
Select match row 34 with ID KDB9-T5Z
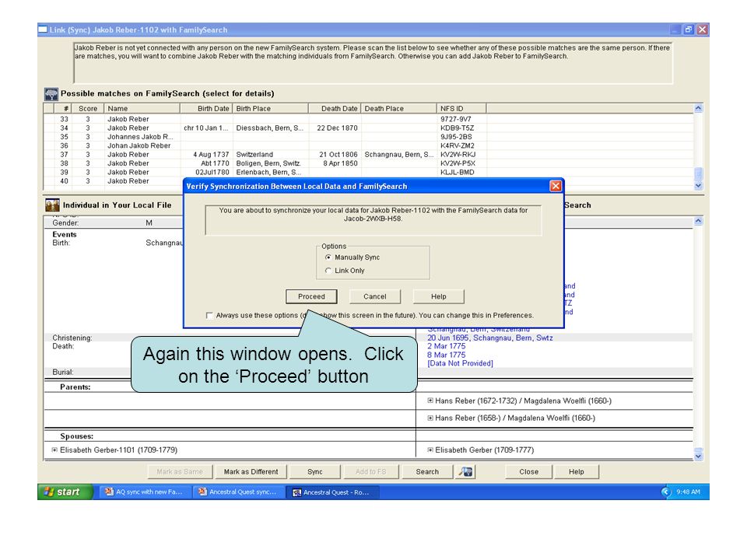click(368, 128)
